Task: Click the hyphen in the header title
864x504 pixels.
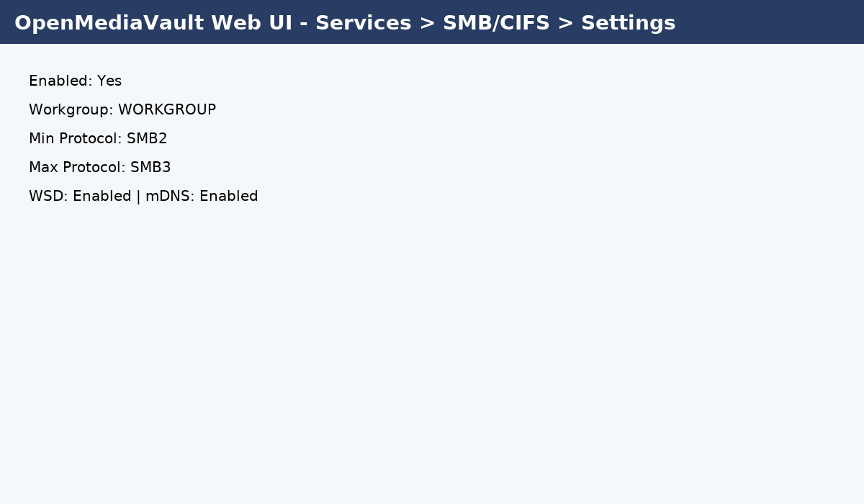Action: 303,23
